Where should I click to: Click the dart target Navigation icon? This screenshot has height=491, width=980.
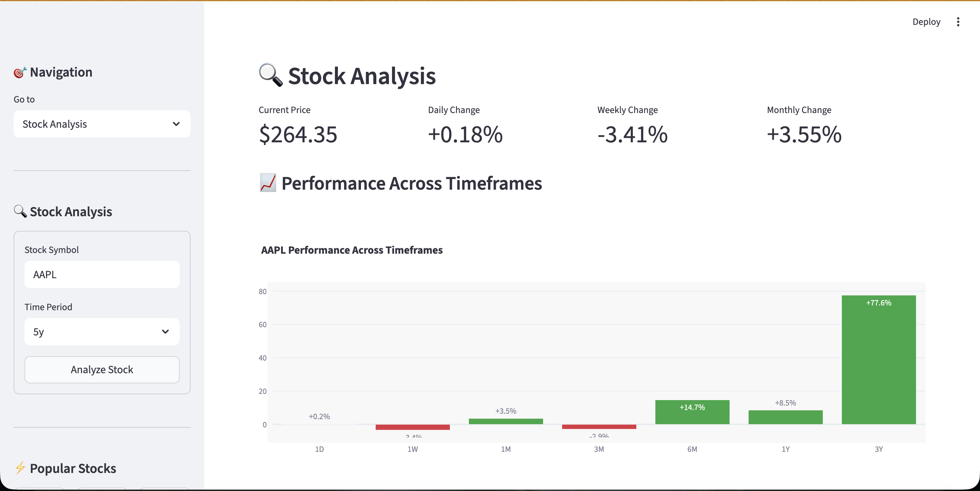(x=20, y=72)
